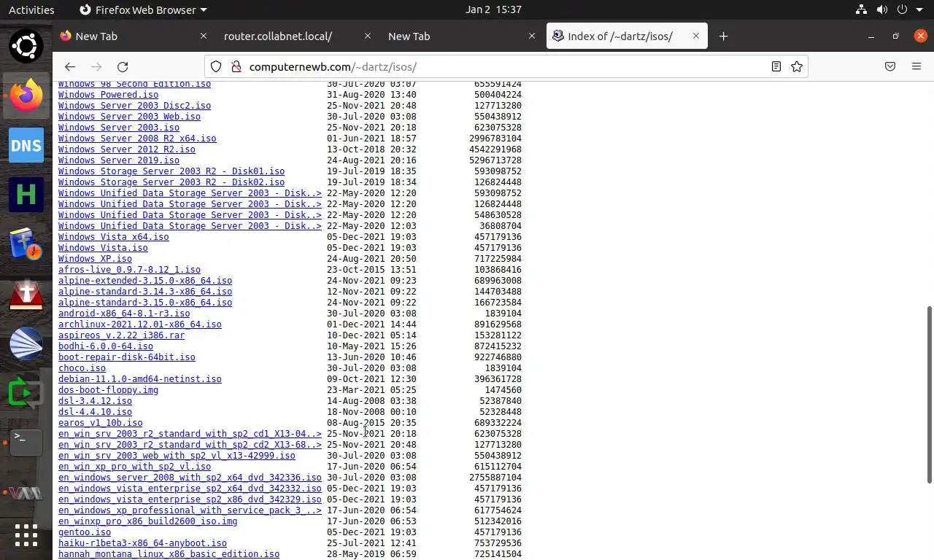Screen dimensions: 934x560
Task: Save page to Pocket
Action: tap(890, 66)
